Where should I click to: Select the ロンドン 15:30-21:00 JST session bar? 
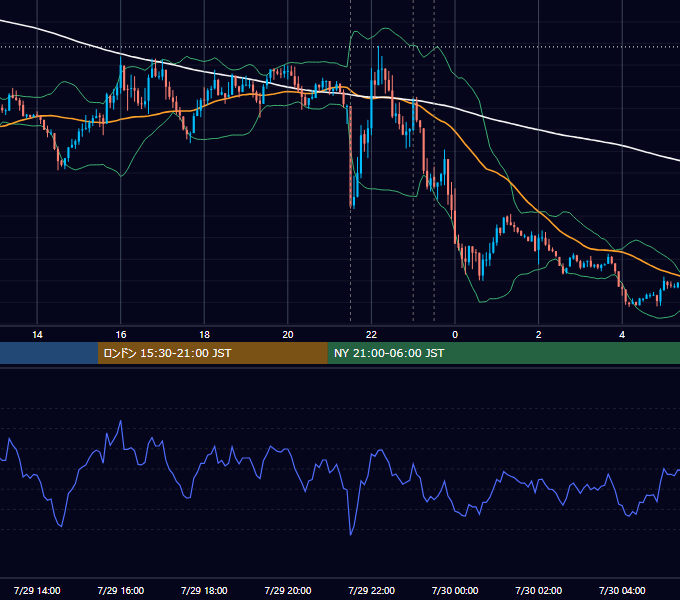point(212,353)
